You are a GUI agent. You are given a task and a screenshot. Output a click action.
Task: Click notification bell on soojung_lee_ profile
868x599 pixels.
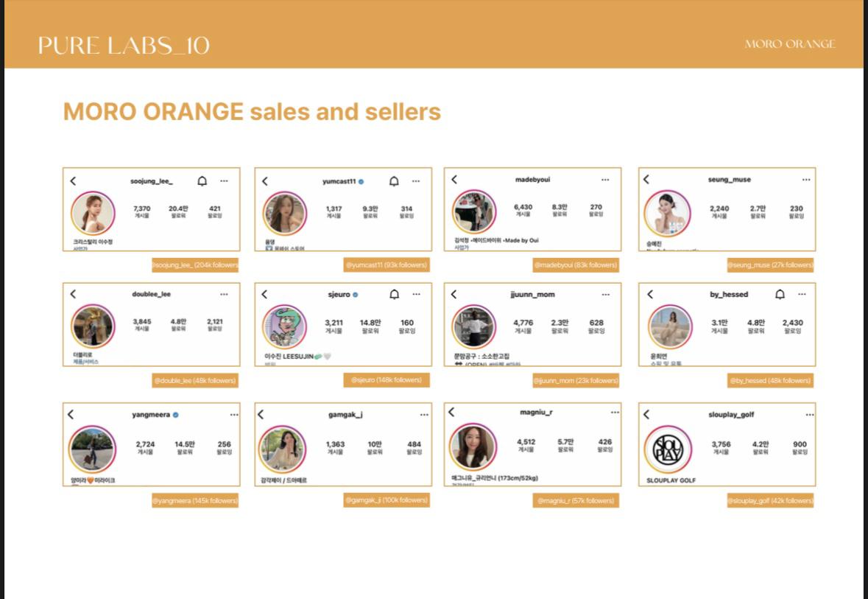202,181
